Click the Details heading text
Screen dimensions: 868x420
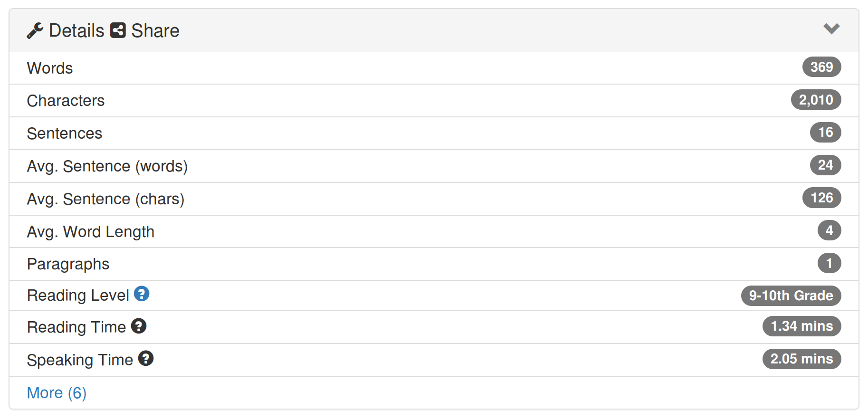tap(76, 31)
